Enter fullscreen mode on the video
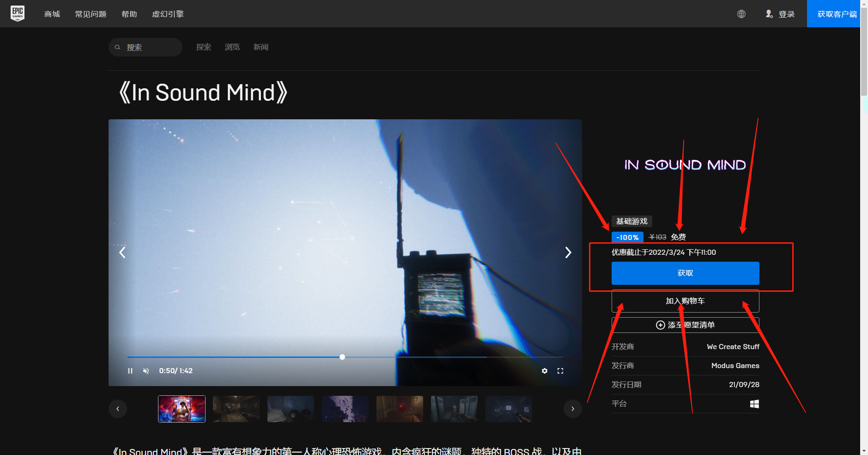This screenshot has width=868, height=455. coord(560,370)
